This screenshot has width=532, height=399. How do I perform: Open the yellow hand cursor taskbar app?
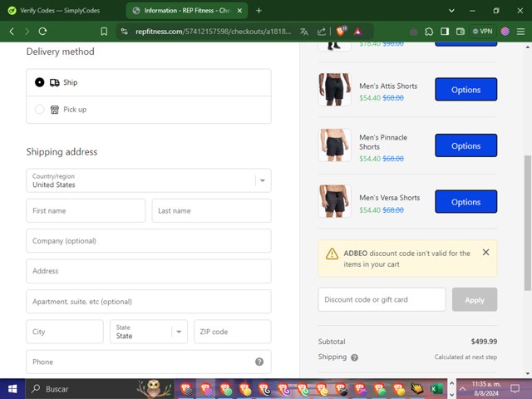[x=417, y=389]
